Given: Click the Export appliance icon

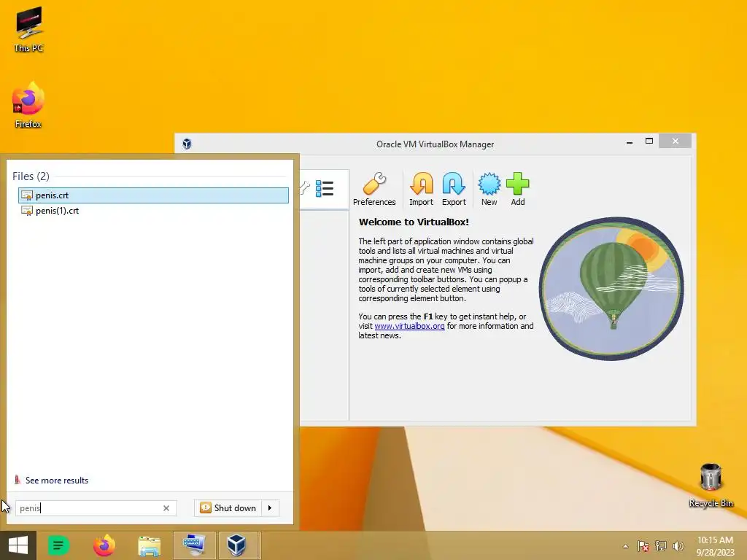Looking at the screenshot, I should coord(454,189).
